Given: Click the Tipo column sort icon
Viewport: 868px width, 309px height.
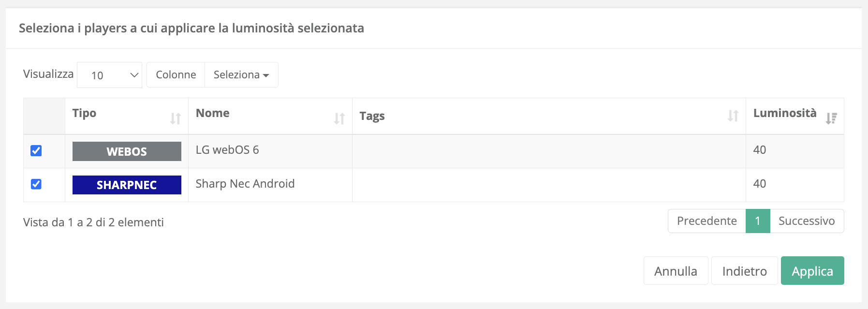Looking at the screenshot, I should pyautogui.click(x=176, y=118).
